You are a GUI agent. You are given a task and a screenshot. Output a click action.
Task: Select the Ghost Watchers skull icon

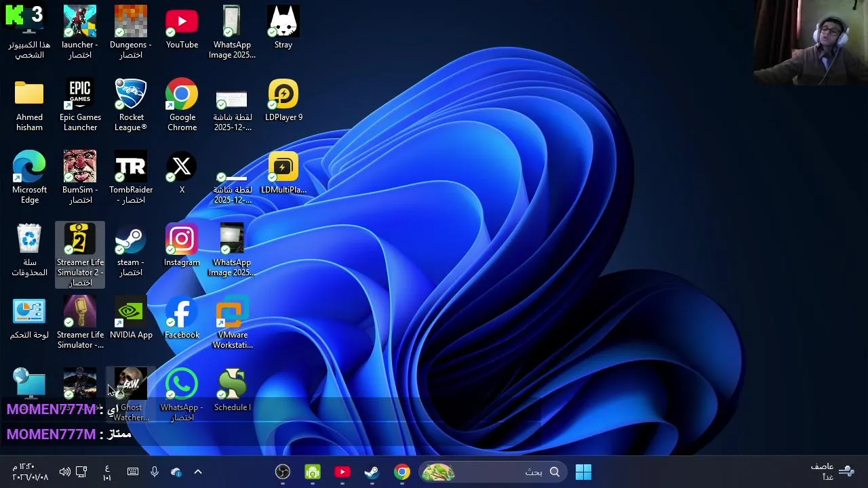tap(131, 394)
